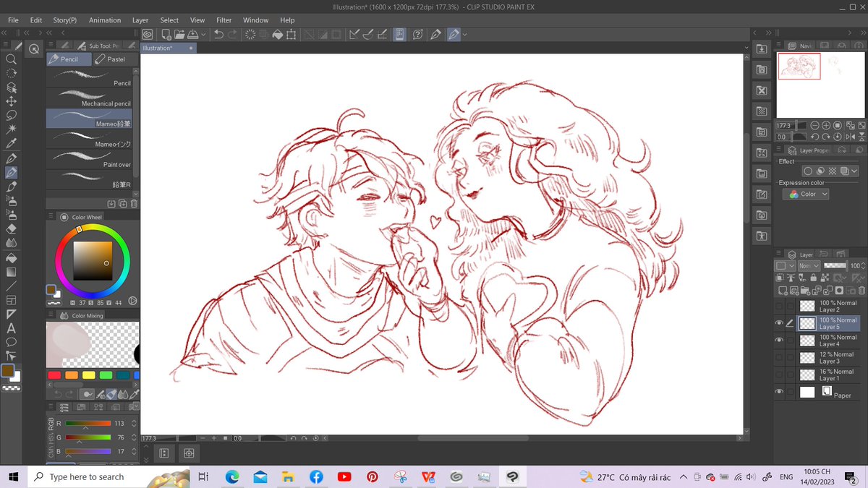Clear selection contents from command bar
The width and height of the screenshot is (868, 488).
click(251, 34)
